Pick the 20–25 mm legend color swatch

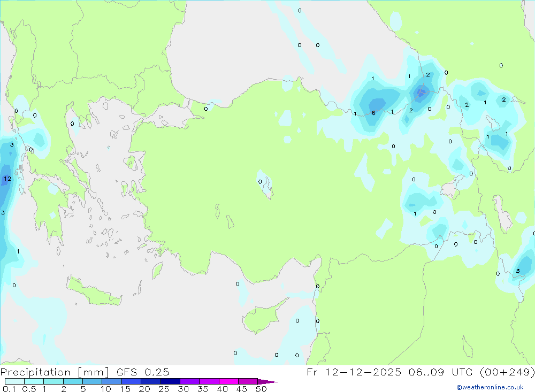click(x=150, y=381)
